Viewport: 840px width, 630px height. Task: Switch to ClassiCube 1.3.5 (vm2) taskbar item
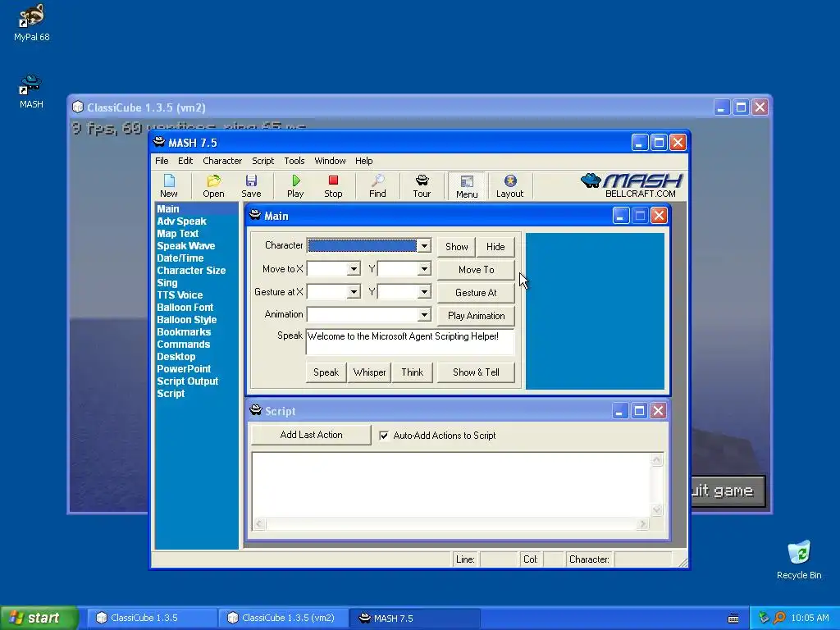(x=283, y=618)
